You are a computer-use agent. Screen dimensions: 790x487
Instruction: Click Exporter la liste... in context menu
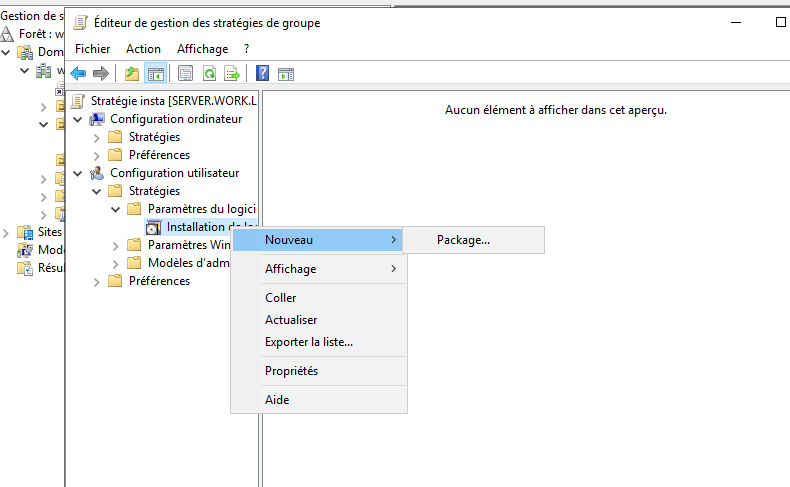point(308,342)
